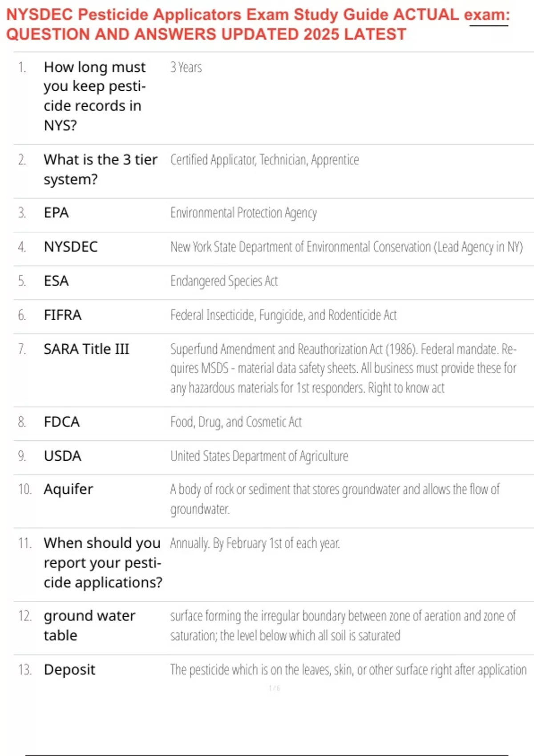Click the 'Endangered Species Act' definition

coord(224,281)
